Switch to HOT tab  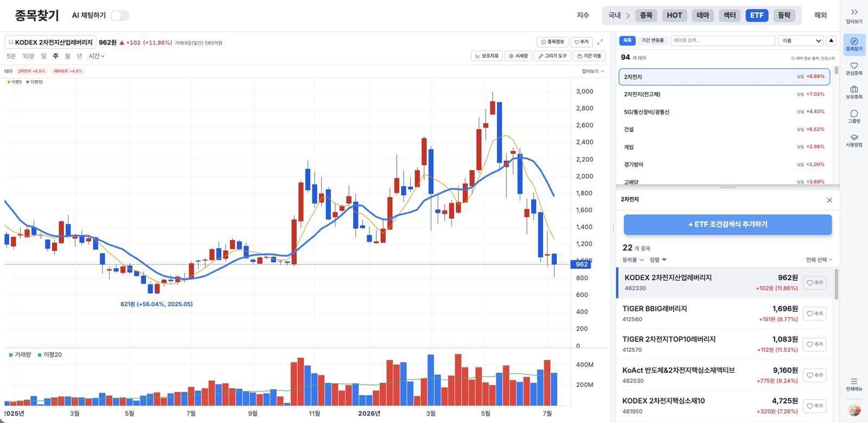(x=674, y=15)
